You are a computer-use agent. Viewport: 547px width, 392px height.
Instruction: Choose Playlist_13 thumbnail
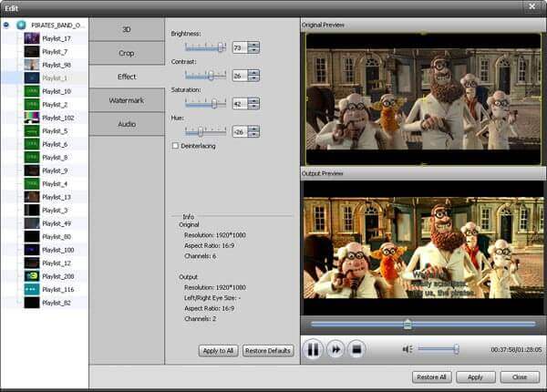point(32,197)
